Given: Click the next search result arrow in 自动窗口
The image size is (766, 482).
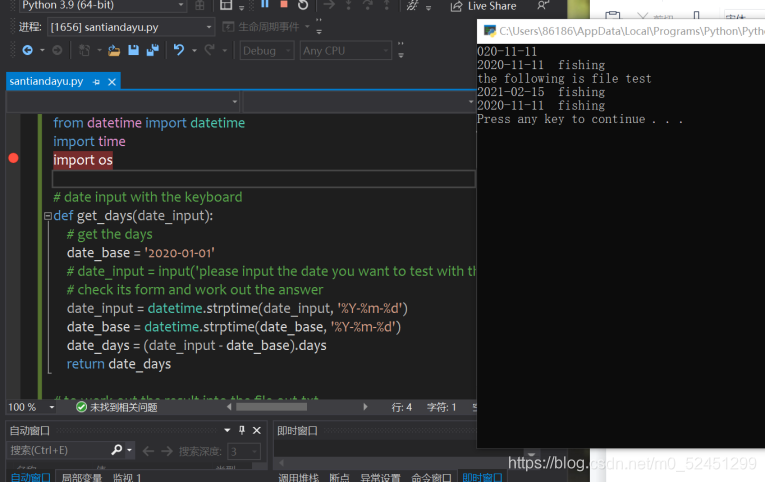Looking at the screenshot, I should [x=167, y=451].
